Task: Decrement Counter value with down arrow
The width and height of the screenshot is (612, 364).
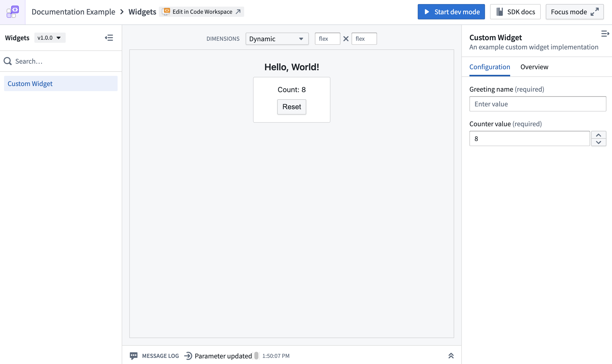Action: 598,142
